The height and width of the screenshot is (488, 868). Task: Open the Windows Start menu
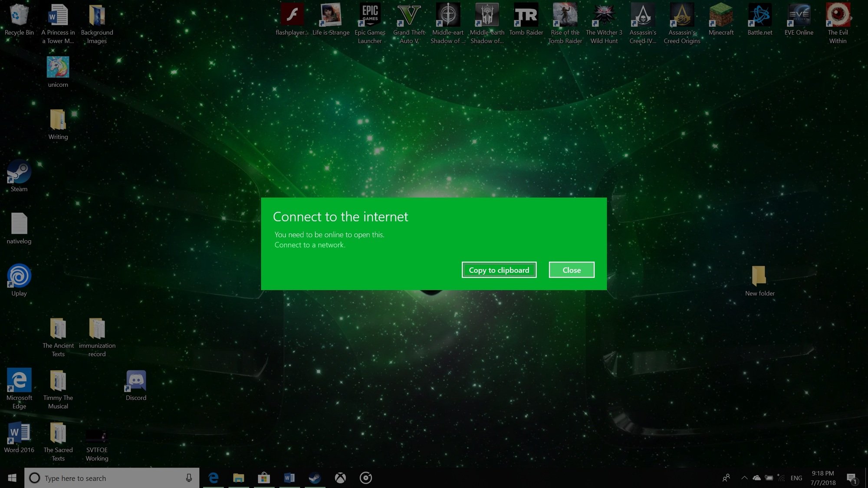coord(12,478)
